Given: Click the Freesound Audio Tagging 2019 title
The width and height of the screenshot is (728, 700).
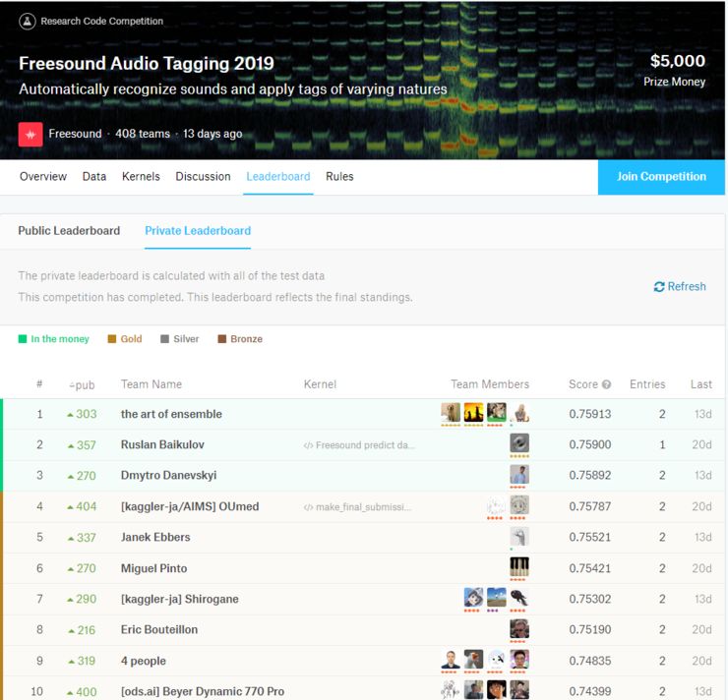Looking at the screenshot, I should (147, 64).
